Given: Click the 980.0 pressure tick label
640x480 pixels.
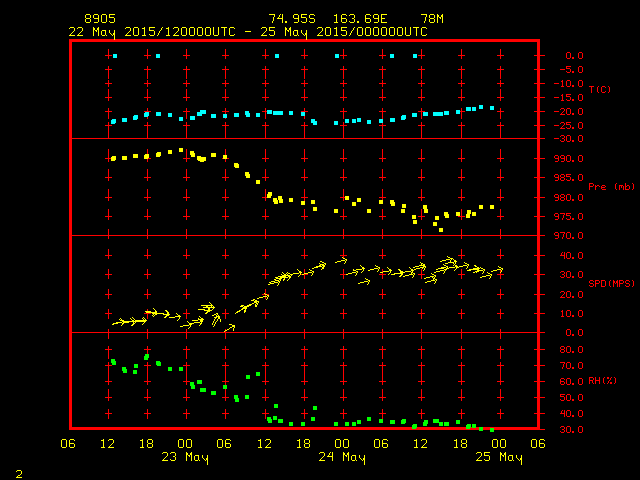Looking at the screenshot, I should pyautogui.click(x=569, y=198).
